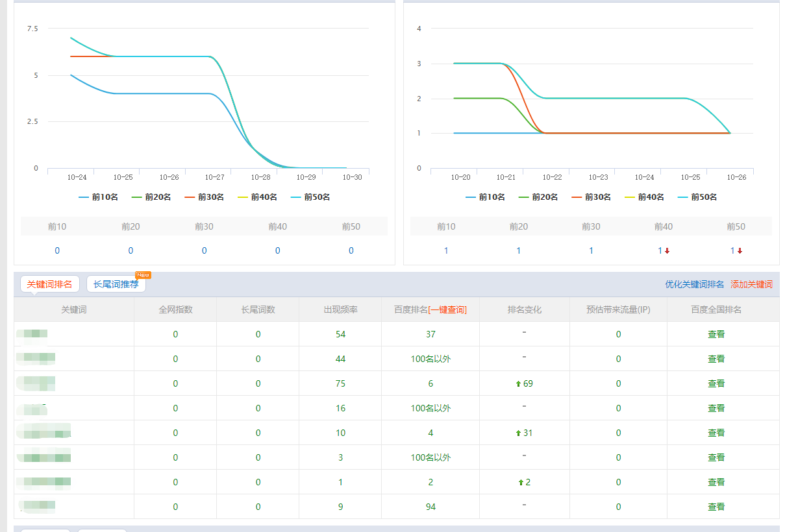Switch to the 关键词排名 tab
Image resolution: width=785 pixels, height=532 pixels.
click(x=49, y=284)
